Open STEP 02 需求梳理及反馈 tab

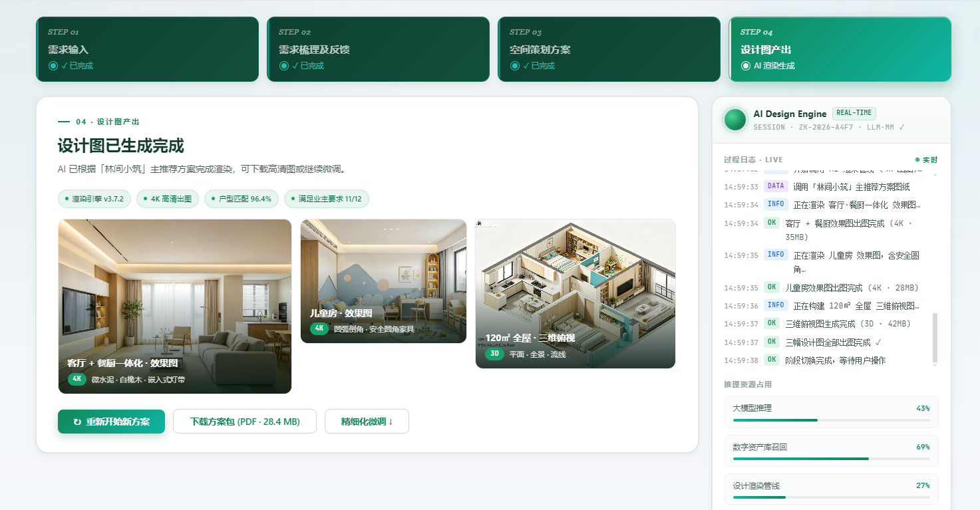[378, 49]
